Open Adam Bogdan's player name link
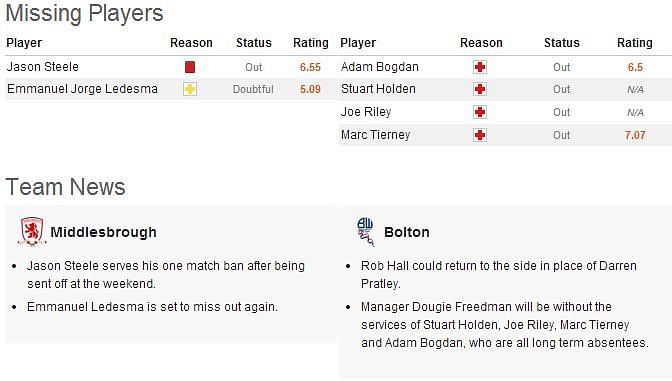The height and width of the screenshot is (381, 672). click(380, 67)
